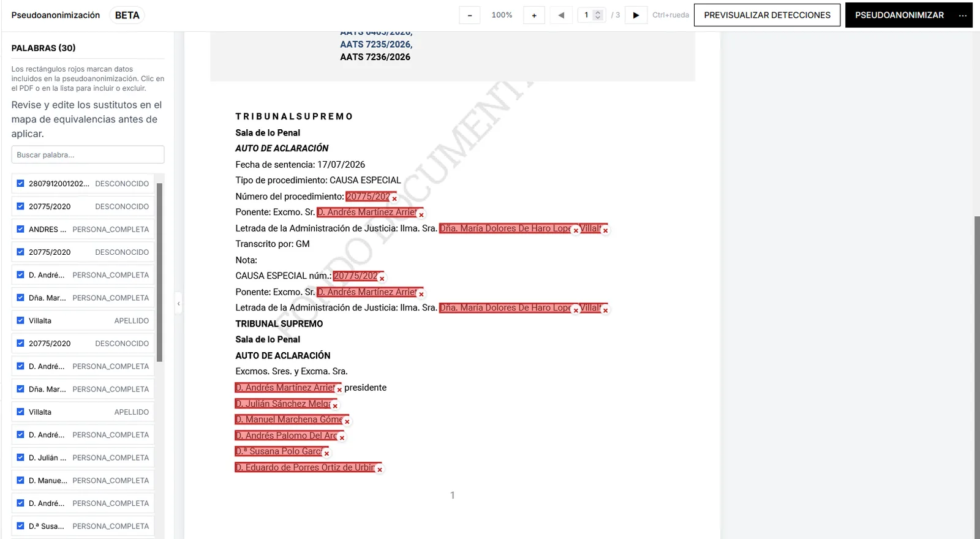
Task: Uncheck the 20775/2020 entry directly below ANDRES ...
Action: click(20, 252)
